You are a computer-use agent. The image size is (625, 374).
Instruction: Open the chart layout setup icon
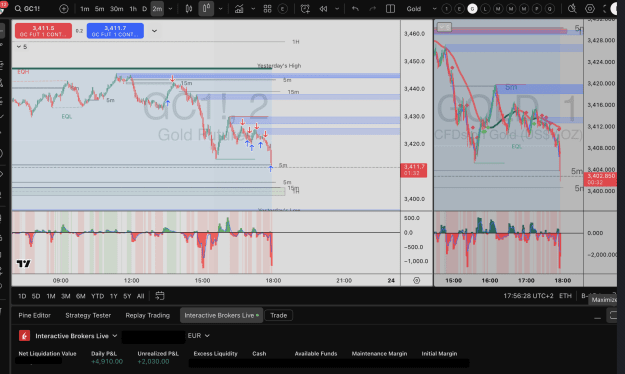pos(390,9)
